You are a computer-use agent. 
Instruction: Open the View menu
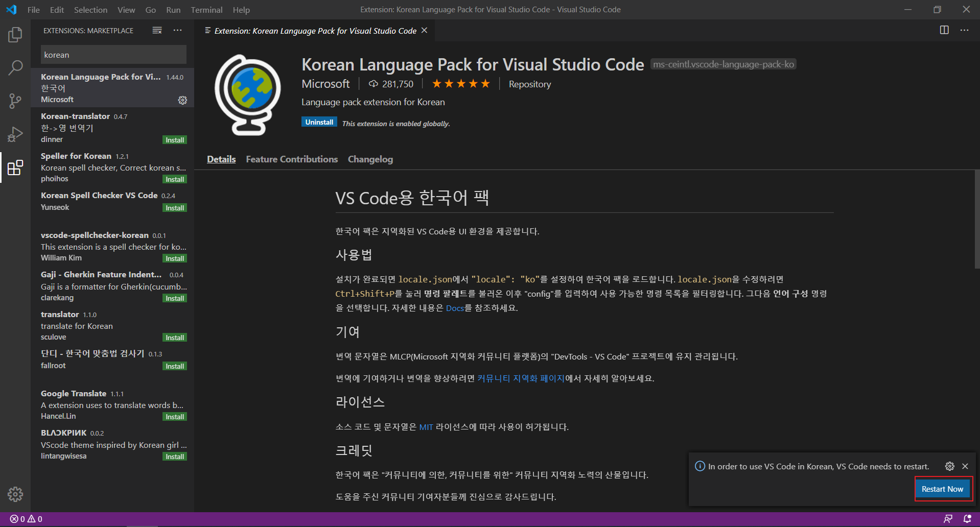[x=126, y=10]
